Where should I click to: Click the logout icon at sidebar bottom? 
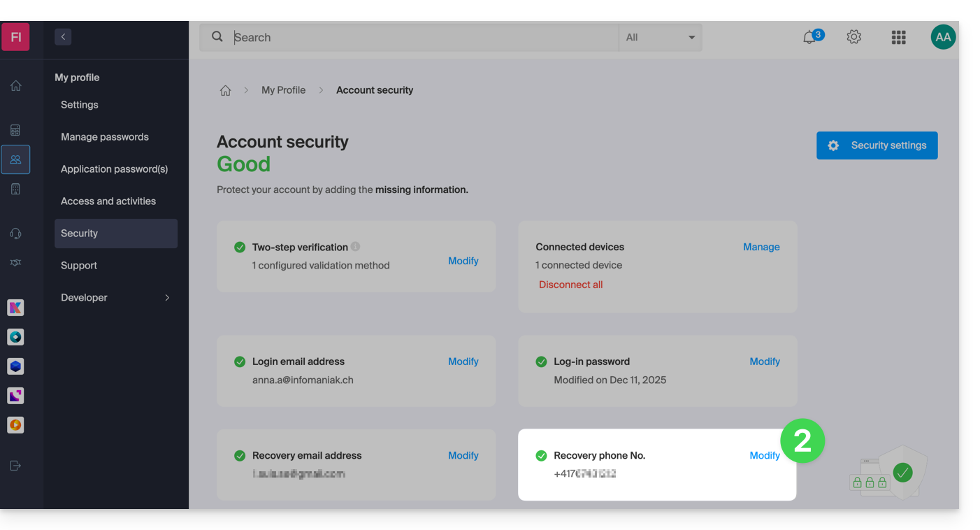pyautogui.click(x=15, y=466)
